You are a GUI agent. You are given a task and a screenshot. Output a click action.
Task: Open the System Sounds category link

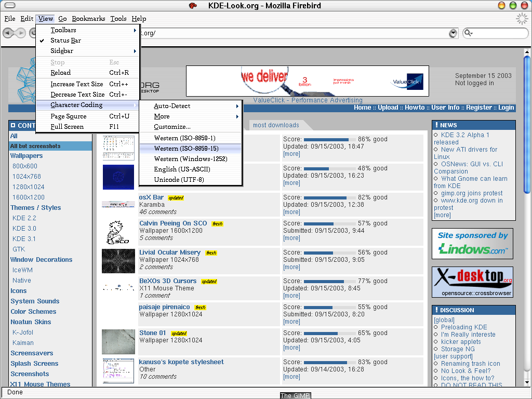[x=35, y=301]
